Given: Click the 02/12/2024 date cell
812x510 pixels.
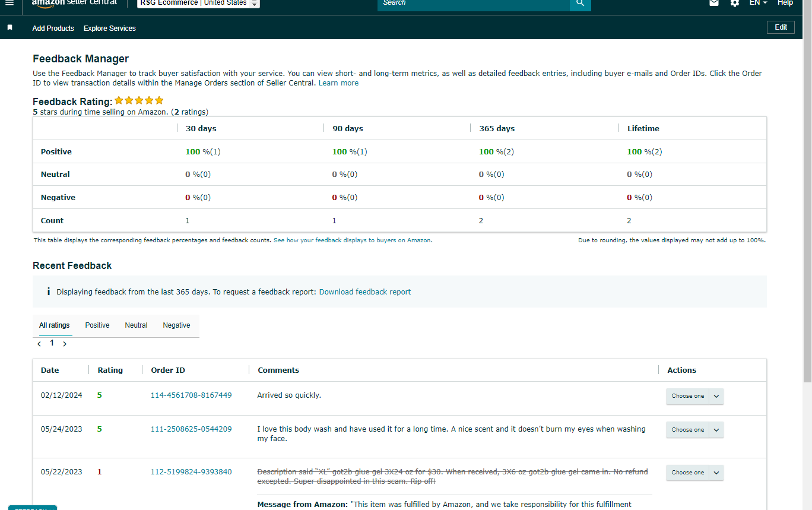Looking at the screenshot, I should click(62, 395).
